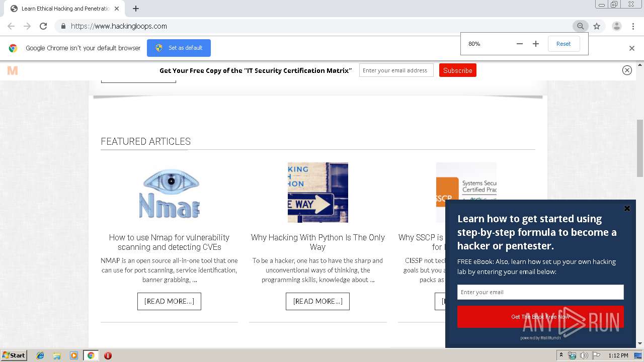Image resolution: width=644 pixels, height=362 pixels.
Task: Click the MailMunch M logo icon
Action: click(x=13, y=70)
